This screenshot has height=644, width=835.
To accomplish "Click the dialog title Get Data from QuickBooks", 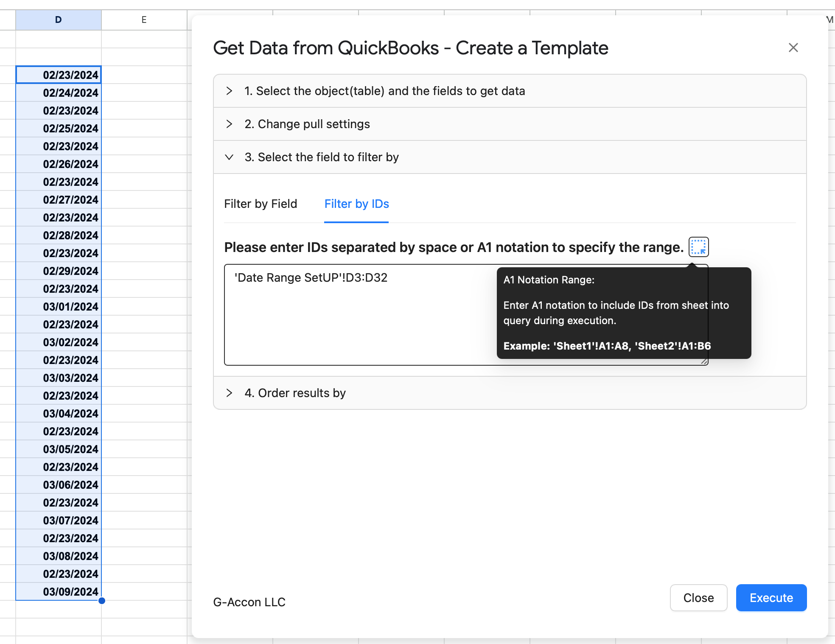I will [x=411, y=48].
